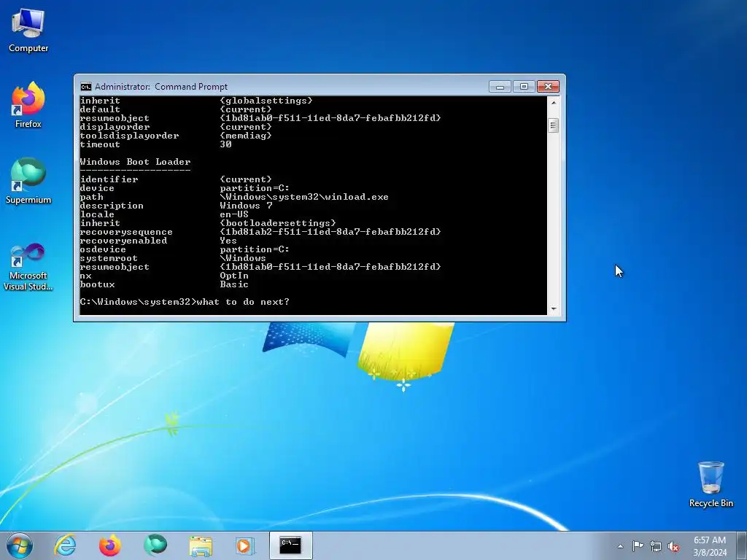This screenshot has height=560, width=747.
Task: Click the 'recoverysequence' label
Action: (x=126, y=232)
